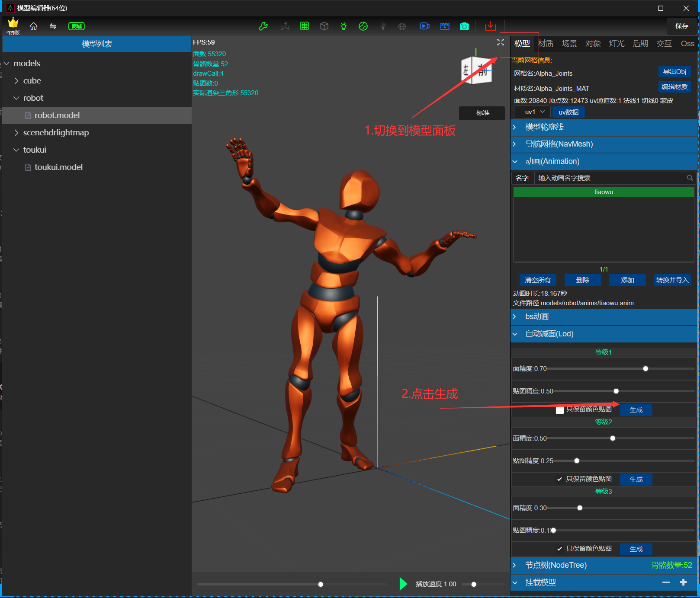
Task: Select the tiaowu animation entry
Action: pos(604,192)
